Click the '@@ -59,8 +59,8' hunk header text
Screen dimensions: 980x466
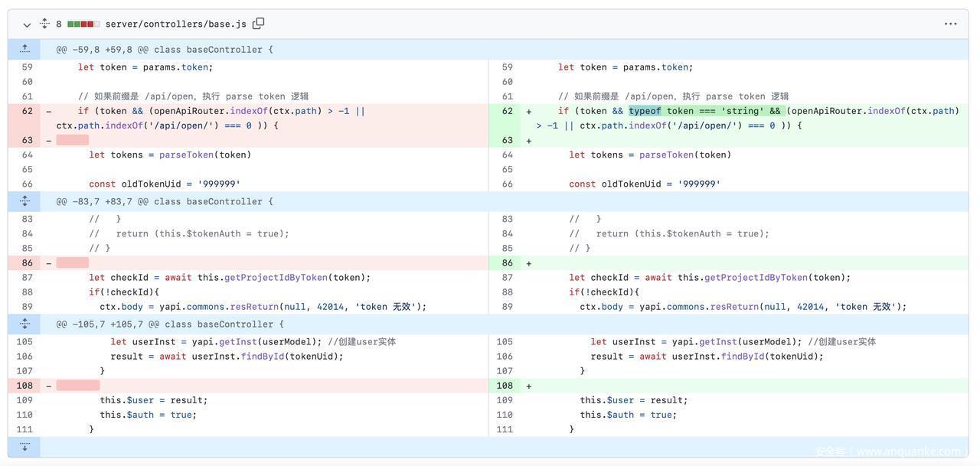[x=164, y=50]
